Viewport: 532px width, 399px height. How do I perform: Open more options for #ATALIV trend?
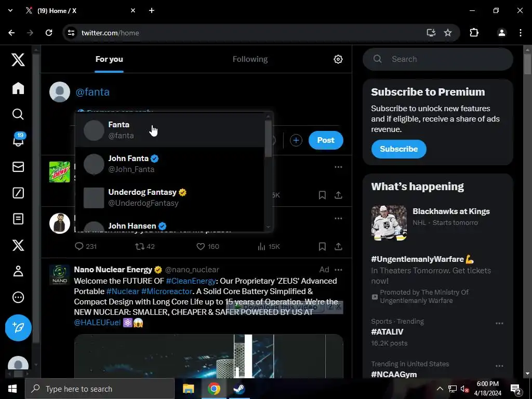499,323
